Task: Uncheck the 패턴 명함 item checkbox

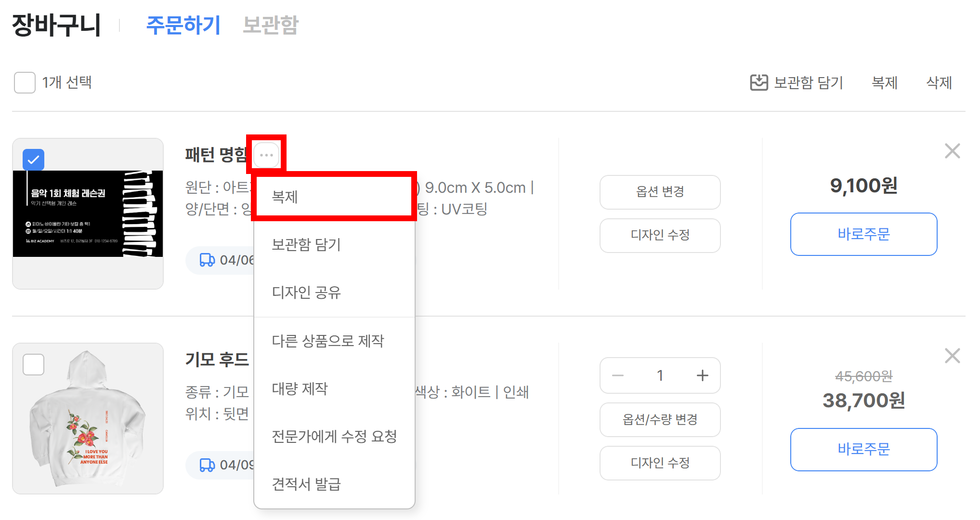Action: pos(34,160)
